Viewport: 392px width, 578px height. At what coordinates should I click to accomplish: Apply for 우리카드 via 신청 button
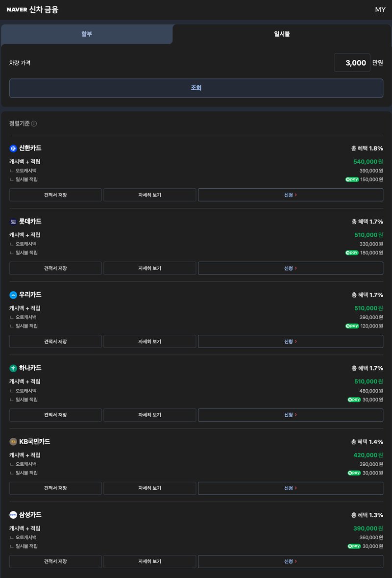[x=290, y=342]
